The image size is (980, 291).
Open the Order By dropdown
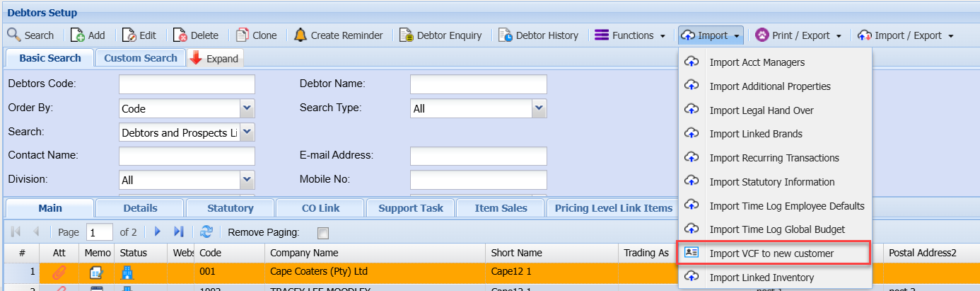pos(247,108)
